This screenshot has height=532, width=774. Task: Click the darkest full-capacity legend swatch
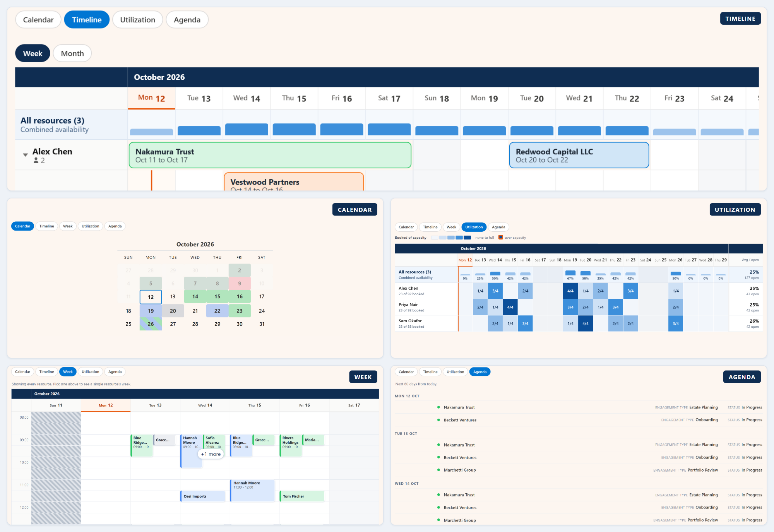click(467, 238)
